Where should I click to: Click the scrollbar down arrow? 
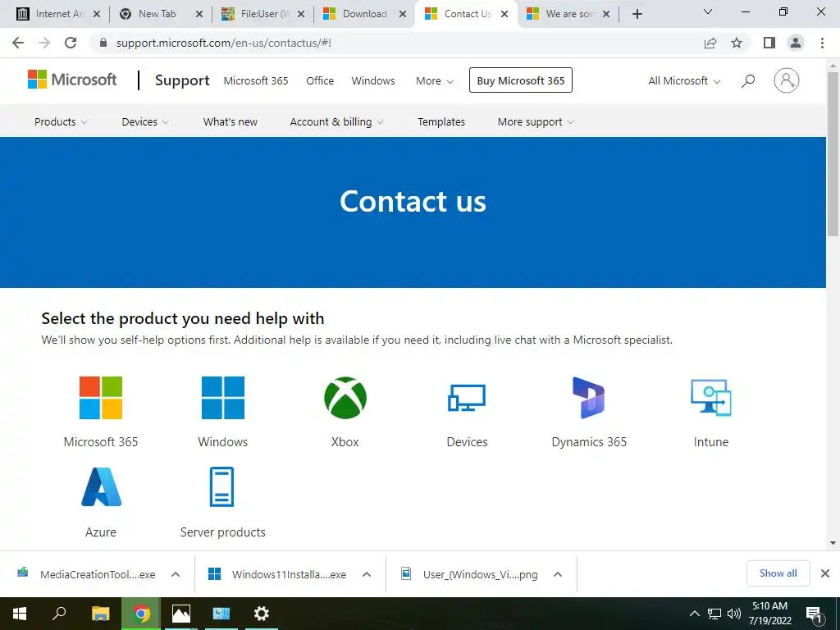pyautogui.click(x=833, y=543)
